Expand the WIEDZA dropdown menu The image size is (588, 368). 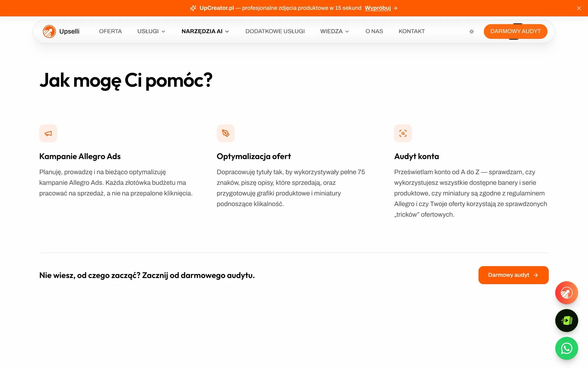(x=335, y=32)
